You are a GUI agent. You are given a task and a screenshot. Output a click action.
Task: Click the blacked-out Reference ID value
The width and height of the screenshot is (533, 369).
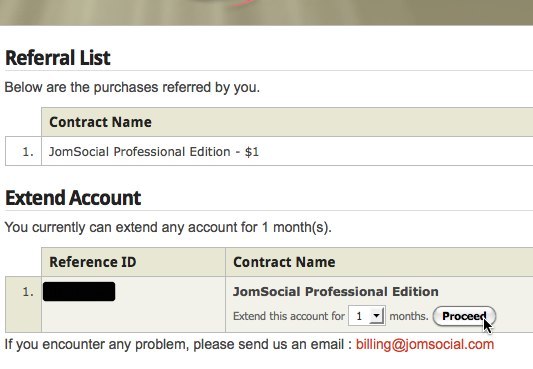pyautogui.click(x=79, y=292)
